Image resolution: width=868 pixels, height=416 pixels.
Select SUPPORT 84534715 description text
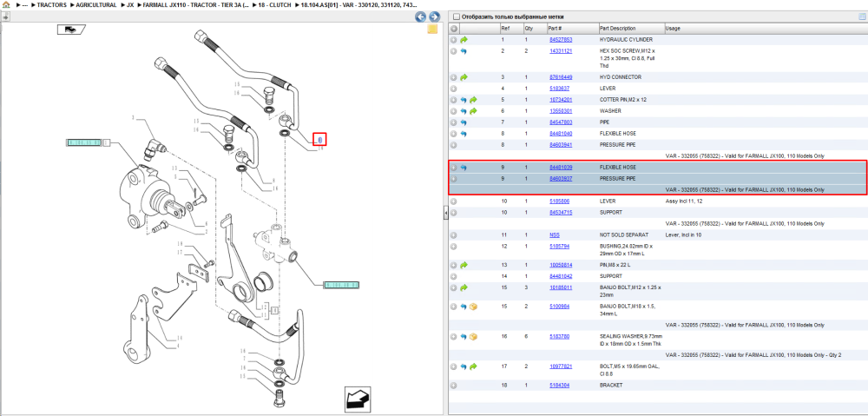610,212
